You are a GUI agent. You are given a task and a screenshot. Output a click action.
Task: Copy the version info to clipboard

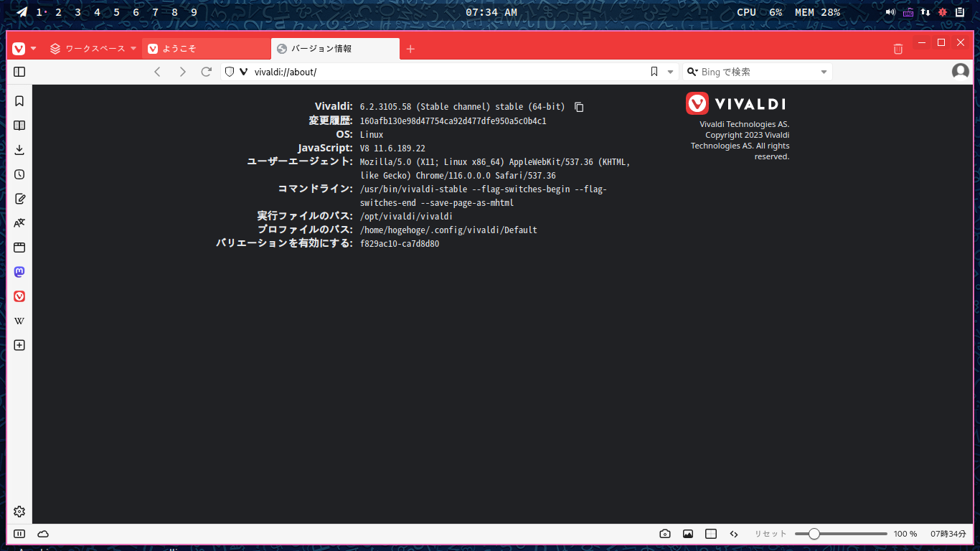(x=579, y=107)
